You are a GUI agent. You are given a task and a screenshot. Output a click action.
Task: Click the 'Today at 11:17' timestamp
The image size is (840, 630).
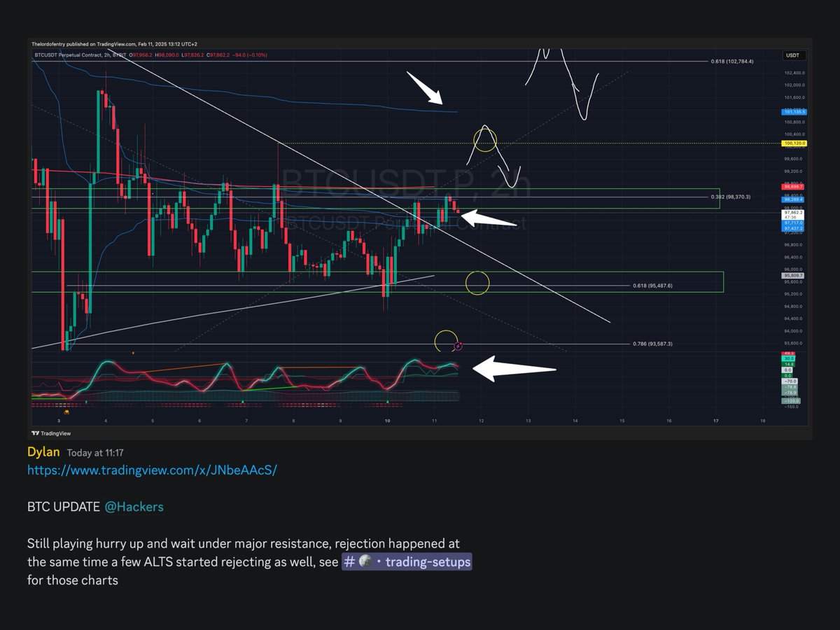pyautogui.click(x=95, y=453)
